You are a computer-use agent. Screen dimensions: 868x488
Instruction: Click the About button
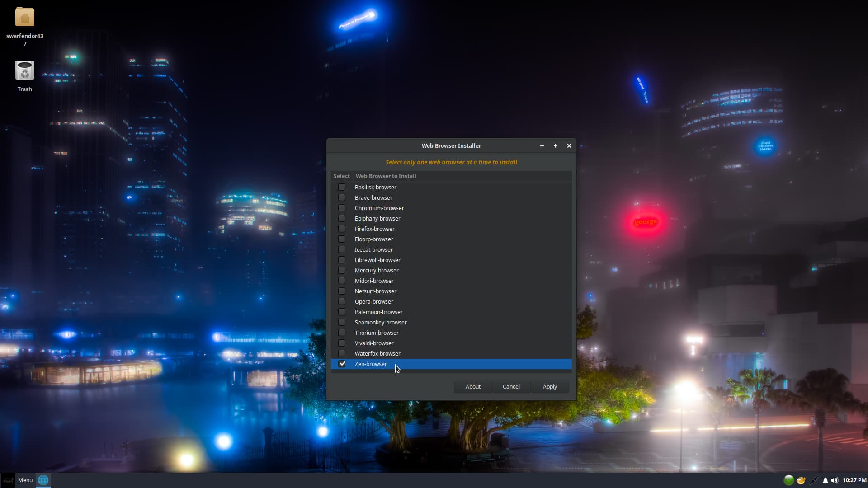pyautogui.click(x=473, y=386)
